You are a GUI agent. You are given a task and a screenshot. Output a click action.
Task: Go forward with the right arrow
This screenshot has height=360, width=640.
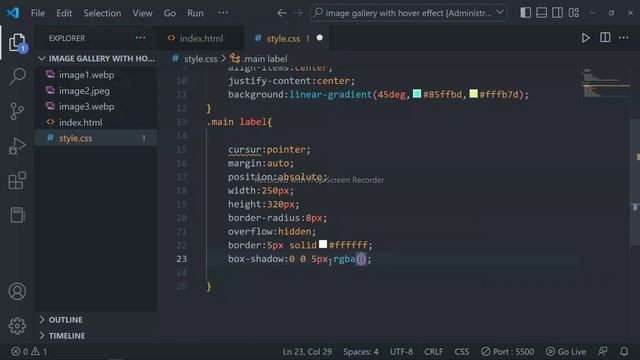point(298,13)
